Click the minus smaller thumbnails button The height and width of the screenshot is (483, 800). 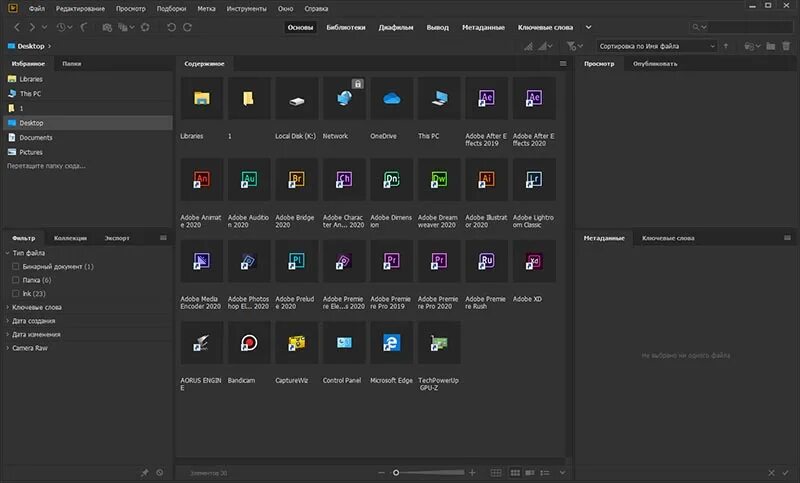tap(381, 473)
